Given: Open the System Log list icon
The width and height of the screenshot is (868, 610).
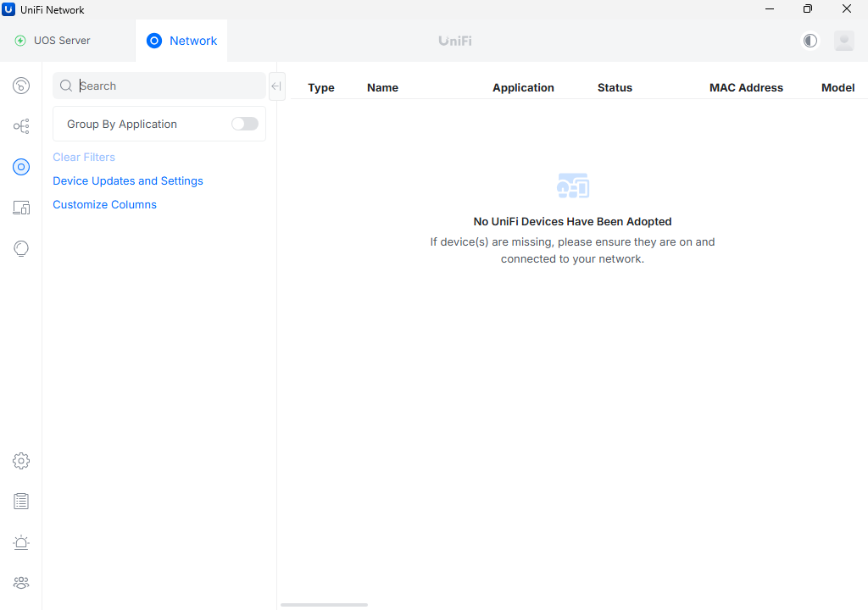Looking at the screenshot, I should point(21,502).
